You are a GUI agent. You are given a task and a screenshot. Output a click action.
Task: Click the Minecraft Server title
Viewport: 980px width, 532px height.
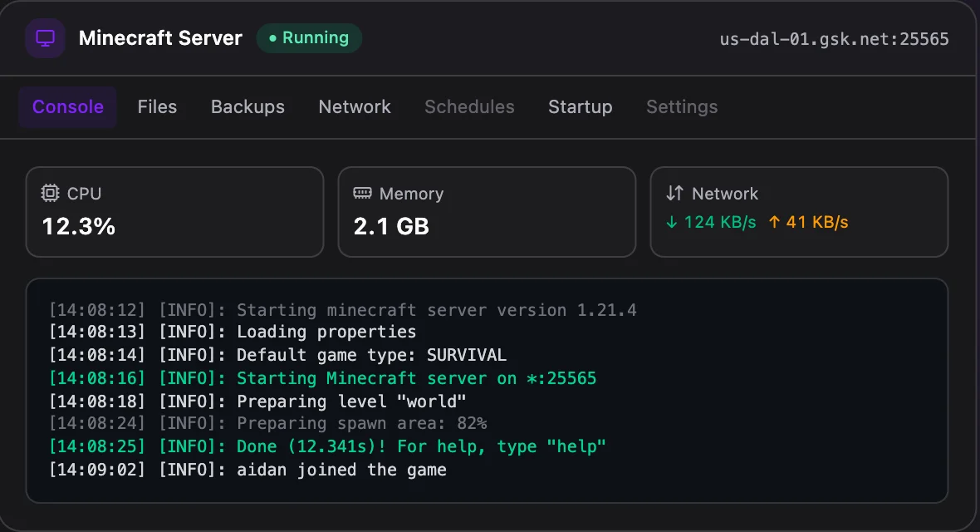[x=160, y=38]
